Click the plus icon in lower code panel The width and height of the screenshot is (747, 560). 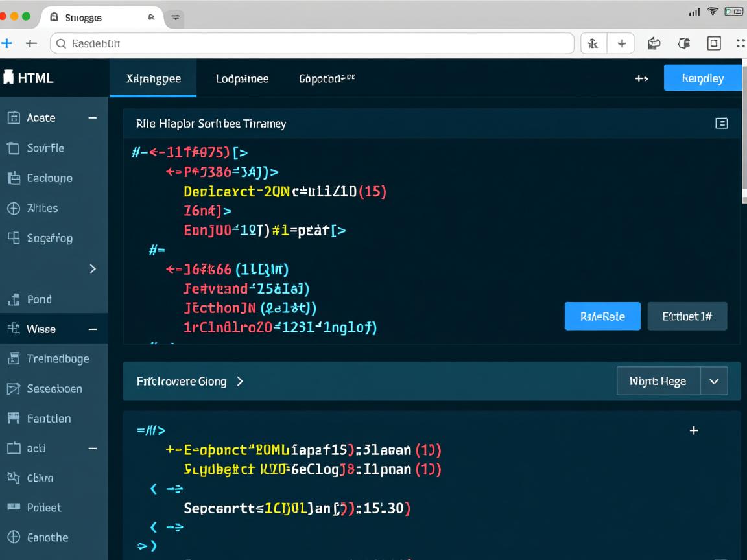(x=693, y=430)
